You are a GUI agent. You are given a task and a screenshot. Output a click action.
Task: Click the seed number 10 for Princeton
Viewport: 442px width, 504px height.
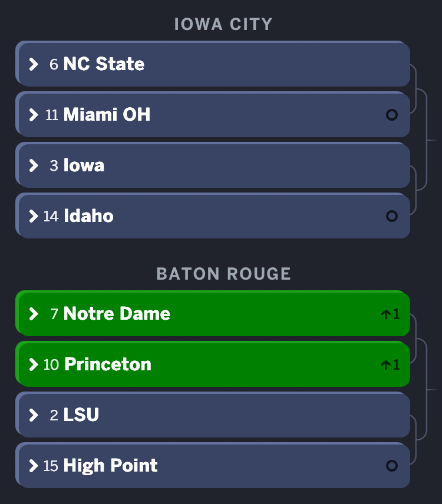51,365
